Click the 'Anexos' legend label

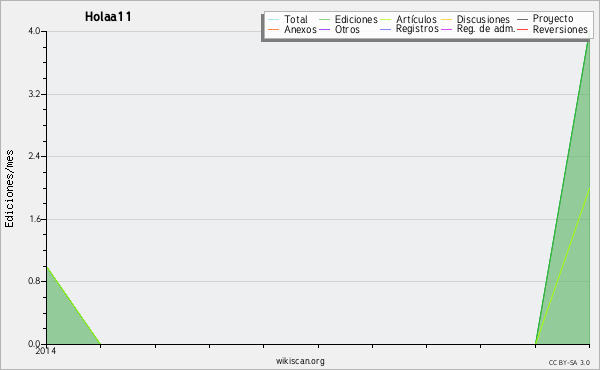click(x=300, y=29)
